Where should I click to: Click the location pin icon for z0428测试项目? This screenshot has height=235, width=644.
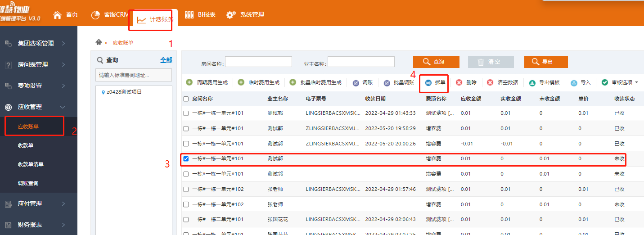(103, 92)
